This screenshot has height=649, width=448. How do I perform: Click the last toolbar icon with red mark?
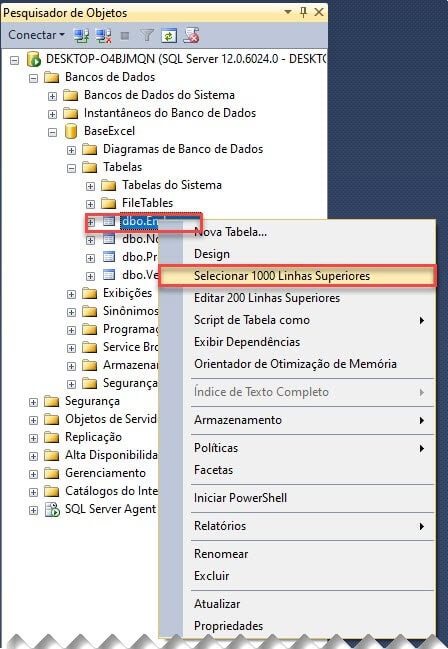[192, 36]
